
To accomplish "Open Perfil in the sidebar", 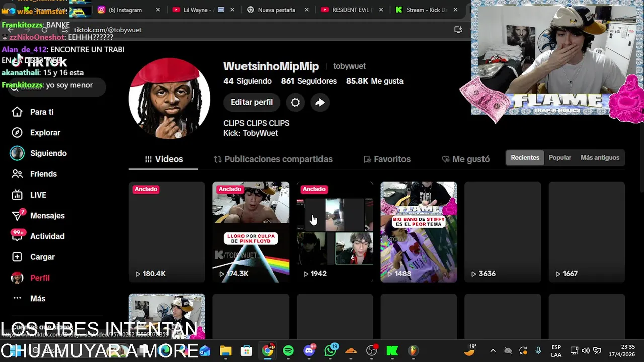I will [31, 278].
